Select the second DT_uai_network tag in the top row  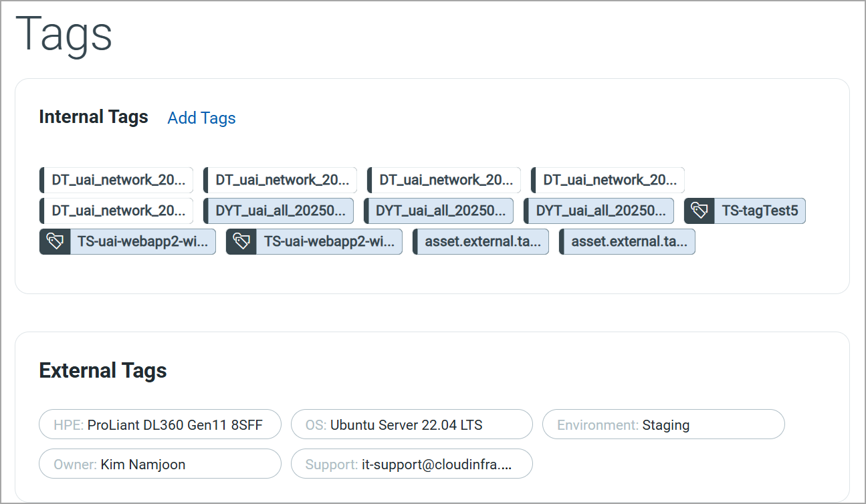(x=282, y=180)
